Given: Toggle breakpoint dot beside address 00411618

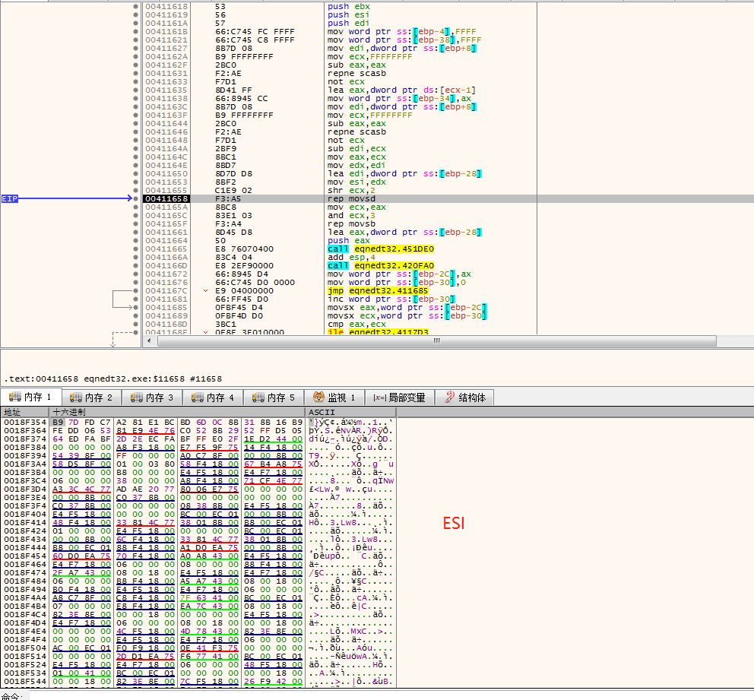Looking at the screenshot, I should click(x=136, y=7).
